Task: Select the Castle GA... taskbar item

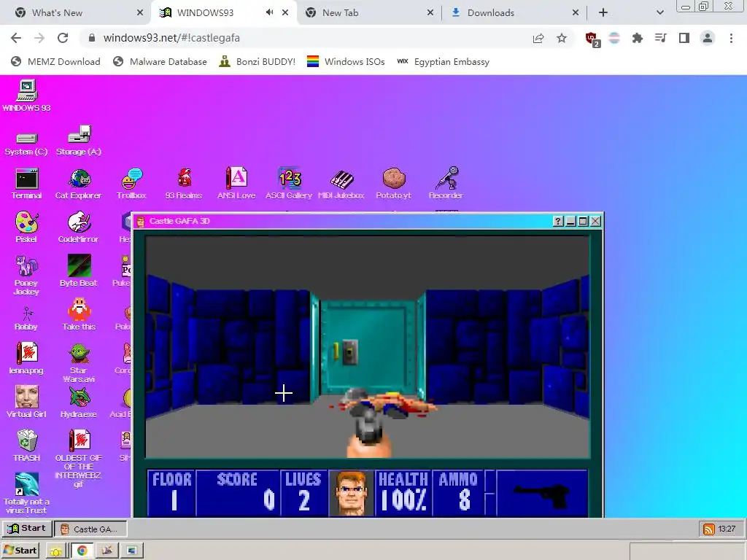Action: [x=91, y=529]
